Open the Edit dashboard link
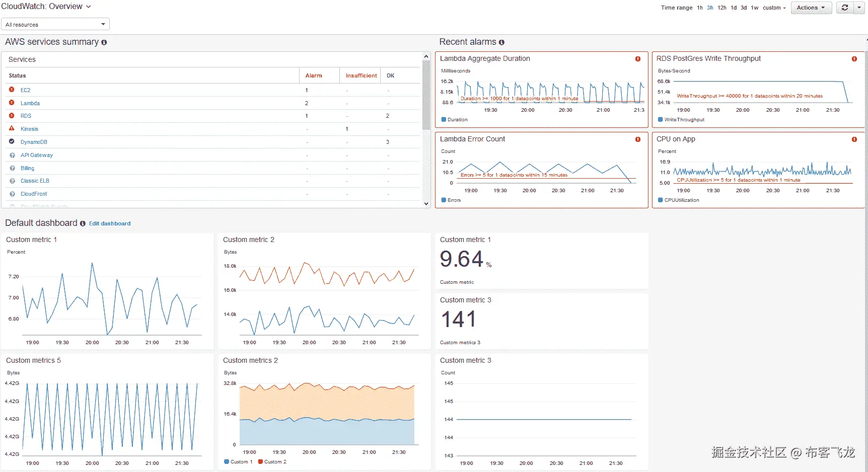Image resolution: width=868 pixels, height=472 pixels. [110, 223]
